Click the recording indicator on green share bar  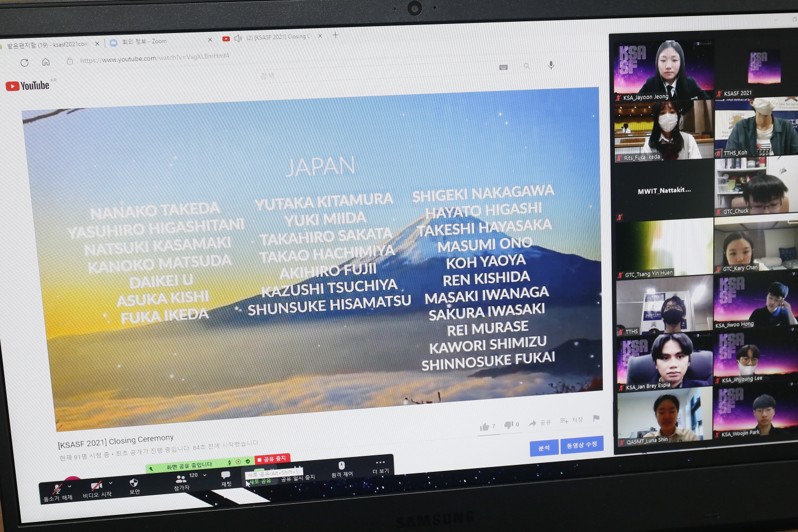point(239,462)
